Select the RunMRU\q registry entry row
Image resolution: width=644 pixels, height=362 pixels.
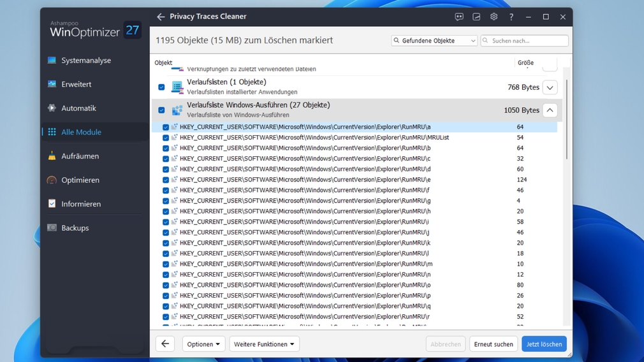coord(355,306)
